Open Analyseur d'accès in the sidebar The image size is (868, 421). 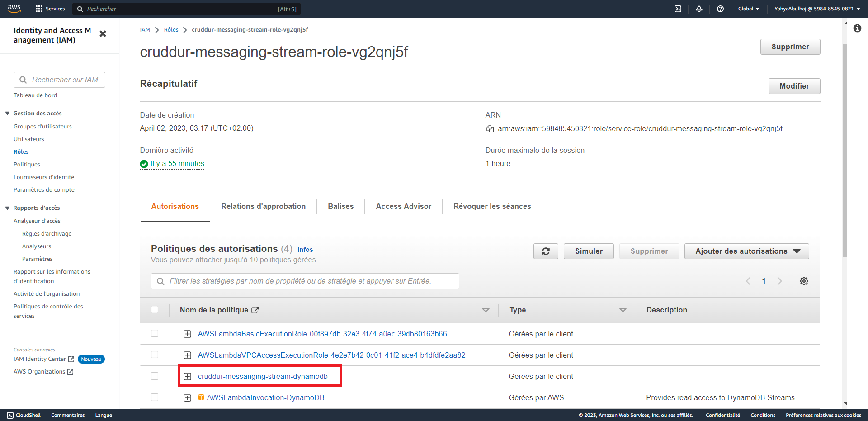[x=37, y=221]
